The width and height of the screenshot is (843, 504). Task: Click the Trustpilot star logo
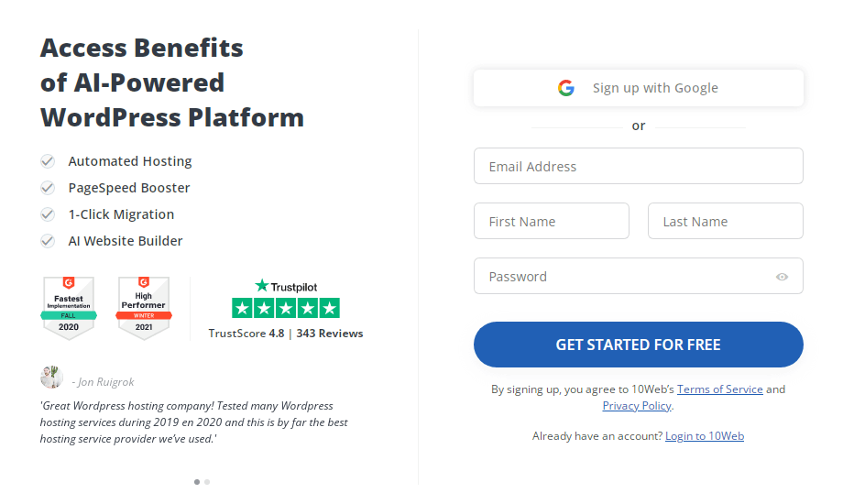262,286
